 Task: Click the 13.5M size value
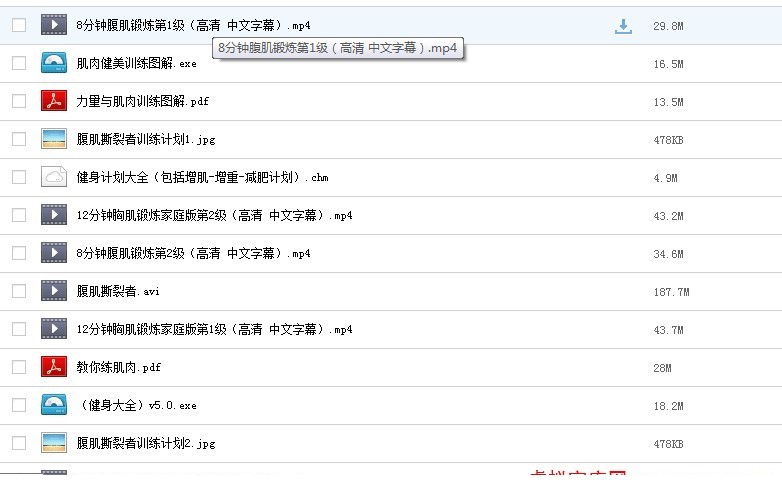coord(668,102)
